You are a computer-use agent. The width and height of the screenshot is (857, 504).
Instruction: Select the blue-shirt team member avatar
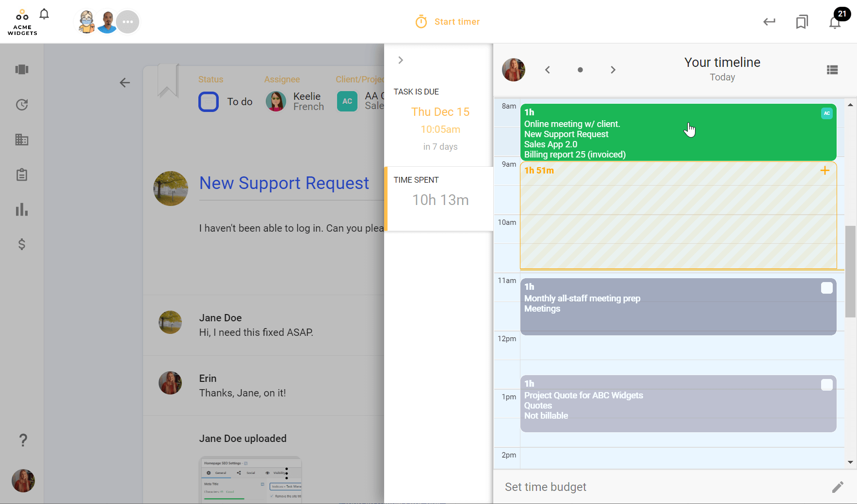(107, 22)
